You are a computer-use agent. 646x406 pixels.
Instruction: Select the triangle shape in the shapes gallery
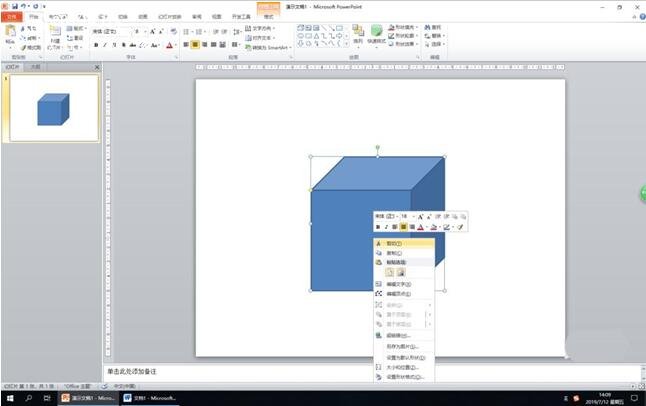[x=316, y=36]
